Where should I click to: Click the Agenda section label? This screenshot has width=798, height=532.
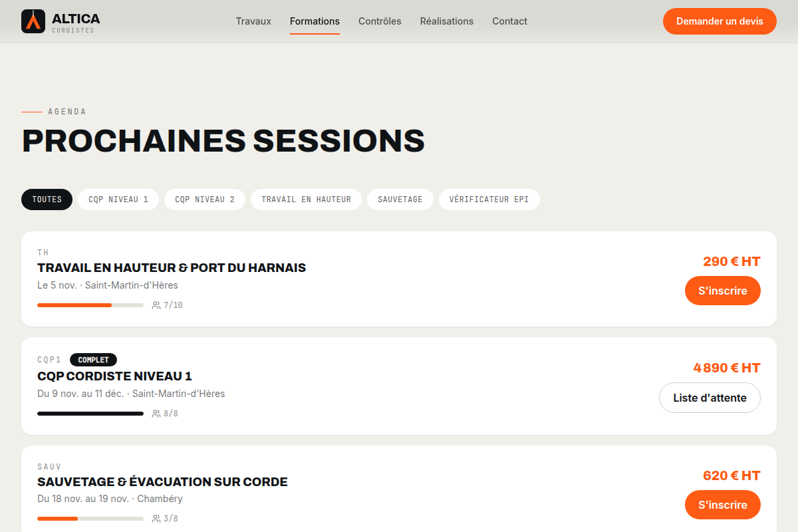click(67, 112)
